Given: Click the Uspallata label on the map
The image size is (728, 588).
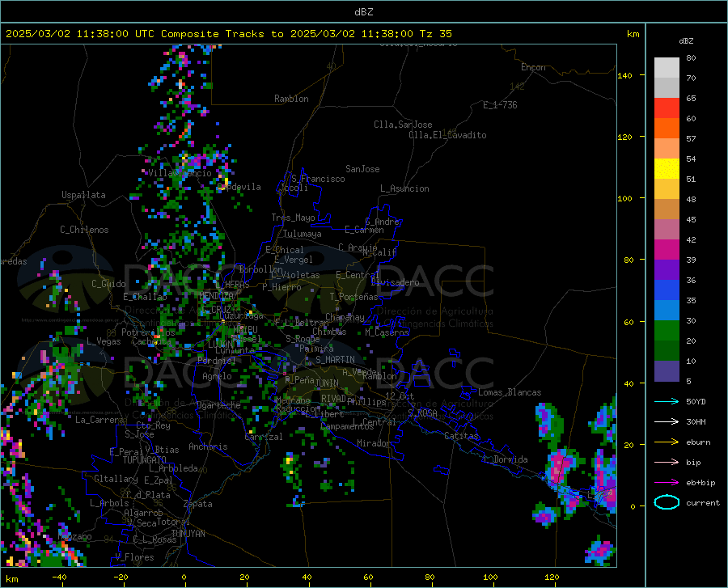Looking at the screenshot, I should [83, 195].
